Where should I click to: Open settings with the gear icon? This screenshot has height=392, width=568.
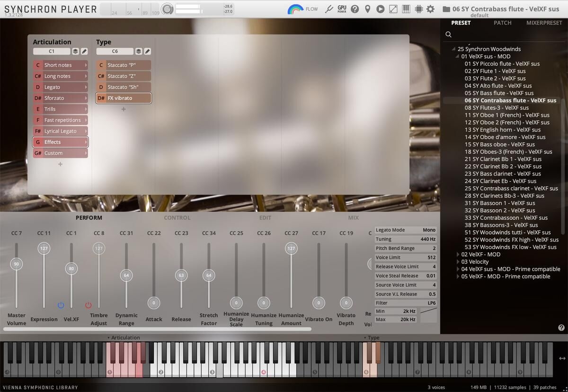(430, 9)
